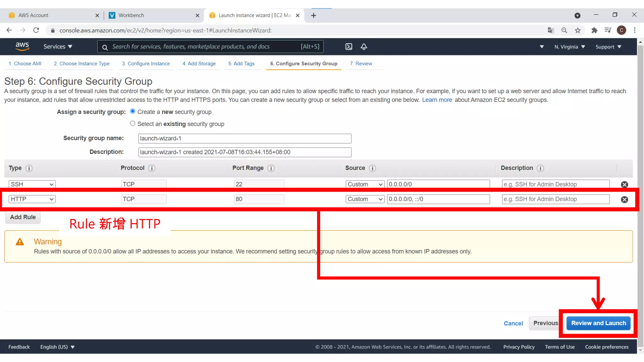Go to 4. Add Storage step

point(199,63)
